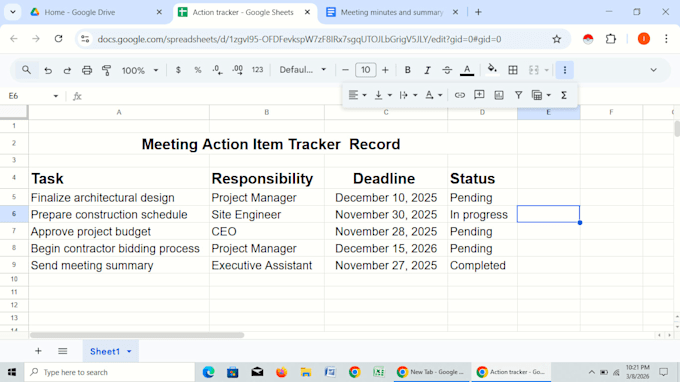
Task: Select the 'Approve project budget' cell
Action: tap(119, 231)
